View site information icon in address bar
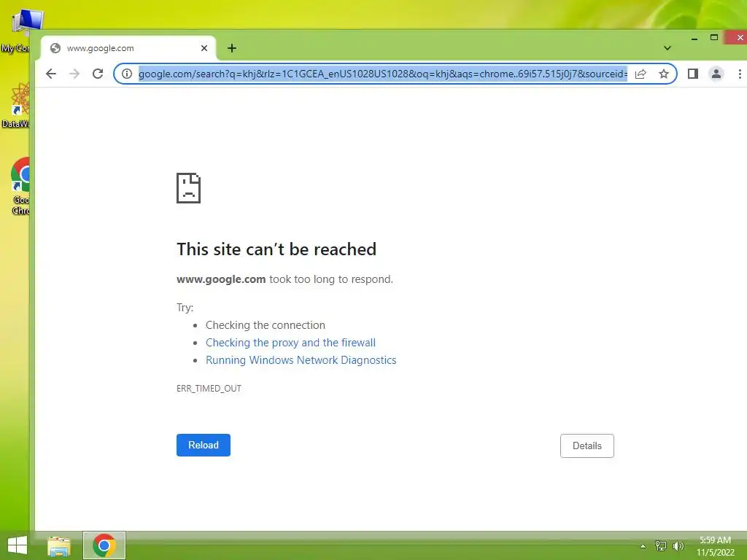Viewport: 747px width, 560px height. tap(127, 74)
